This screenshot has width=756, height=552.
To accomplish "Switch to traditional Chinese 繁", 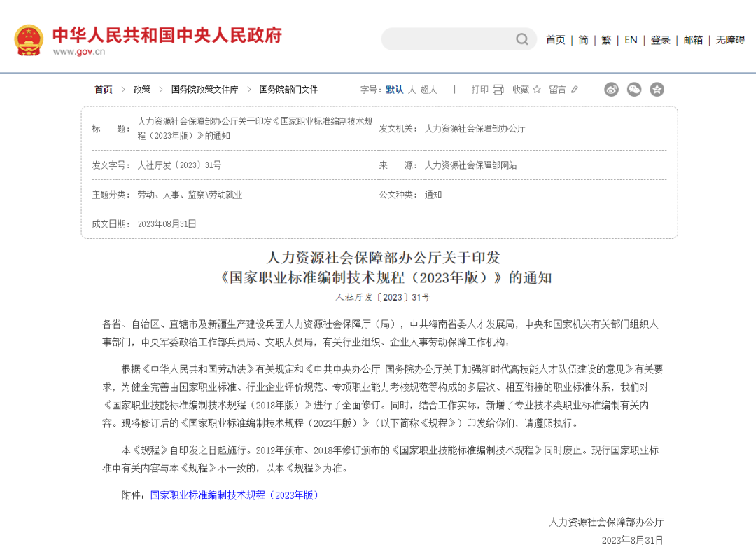I will 606,40.
